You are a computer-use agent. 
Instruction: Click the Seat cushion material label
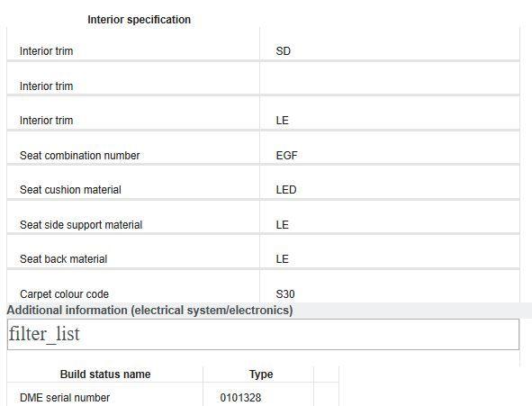point(70,190)
